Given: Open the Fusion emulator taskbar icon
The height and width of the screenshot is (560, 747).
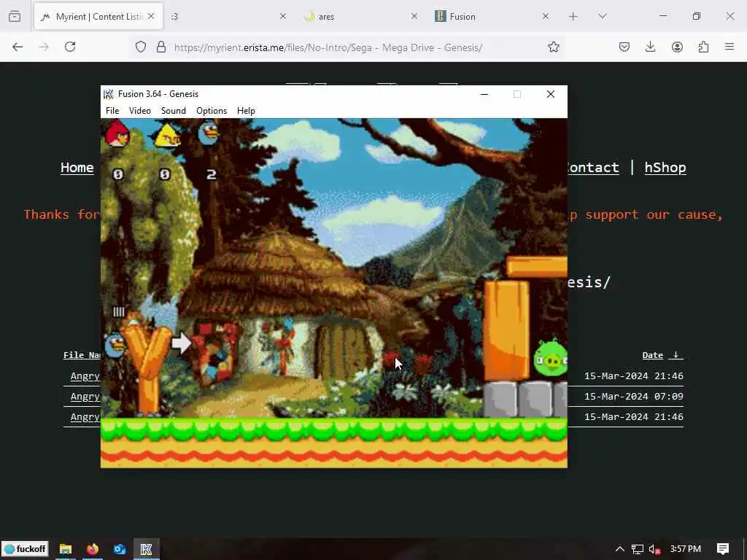Looking at the screenshot, I should tap(146, 549).
